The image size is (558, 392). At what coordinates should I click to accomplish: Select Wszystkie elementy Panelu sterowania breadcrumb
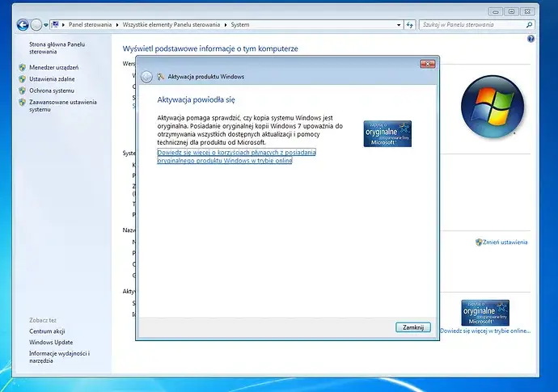click(171, 24)
